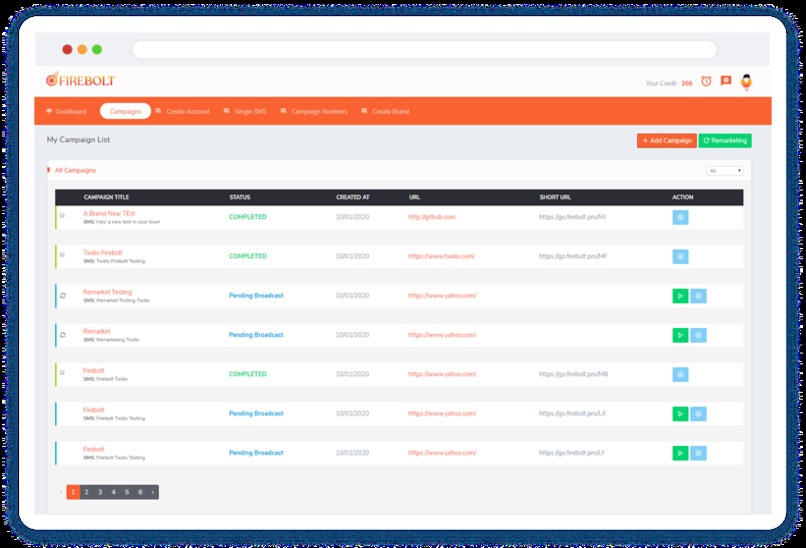
Task: Click the STATUS column header
Action: click(x=240, y=197)
